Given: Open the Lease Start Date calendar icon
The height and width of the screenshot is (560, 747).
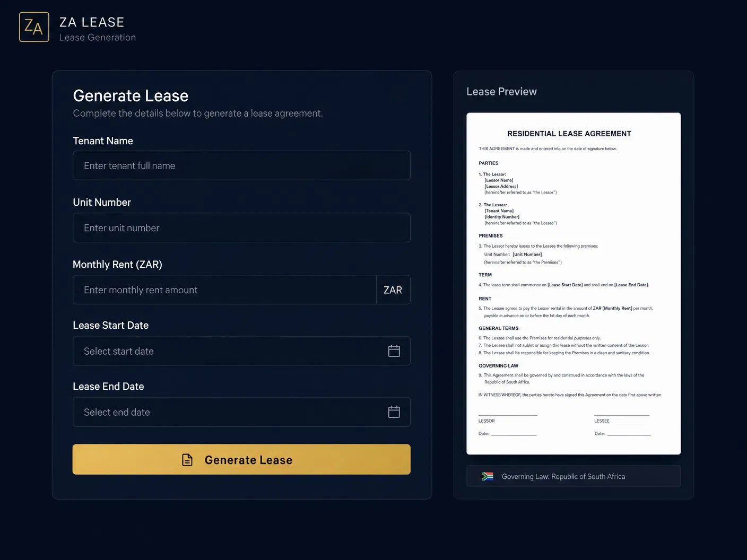Looking at the screenshot, I should pos(394,351).
